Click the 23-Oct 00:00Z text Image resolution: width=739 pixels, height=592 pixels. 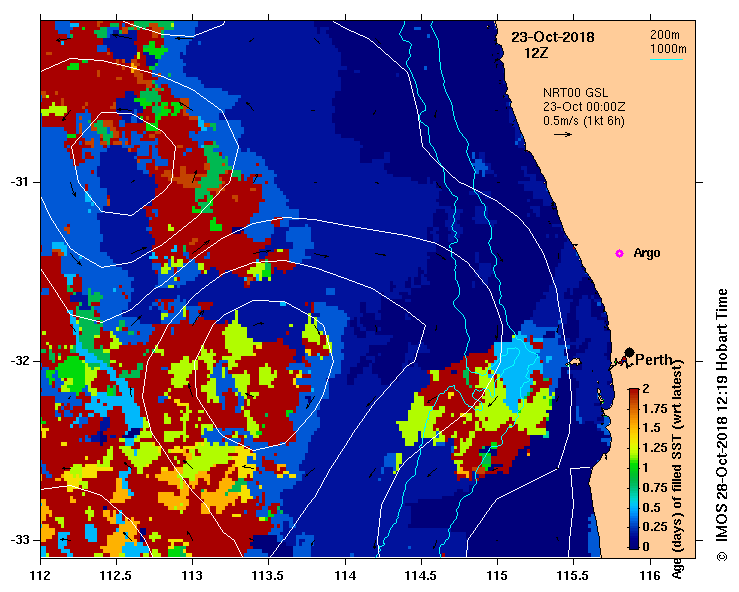point(584,107)
